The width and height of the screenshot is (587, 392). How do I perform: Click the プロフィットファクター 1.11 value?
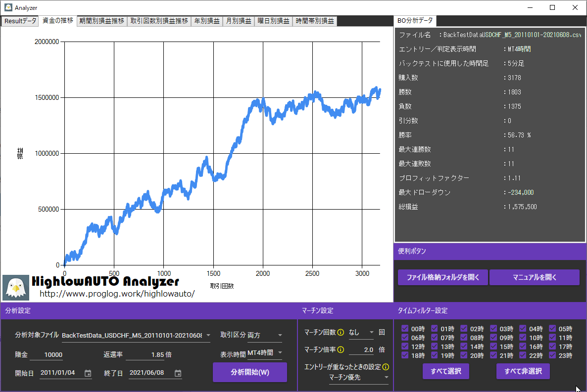coord(514,178)
